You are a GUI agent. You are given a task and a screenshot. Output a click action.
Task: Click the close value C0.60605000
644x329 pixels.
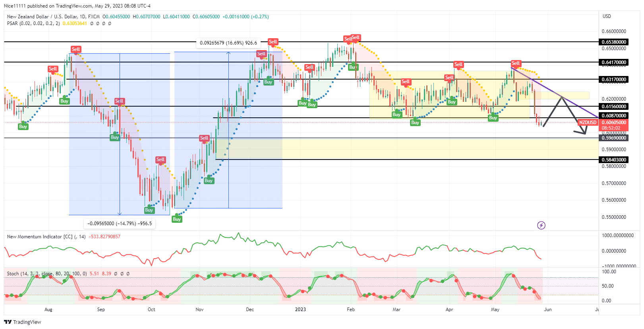[206, 17]
